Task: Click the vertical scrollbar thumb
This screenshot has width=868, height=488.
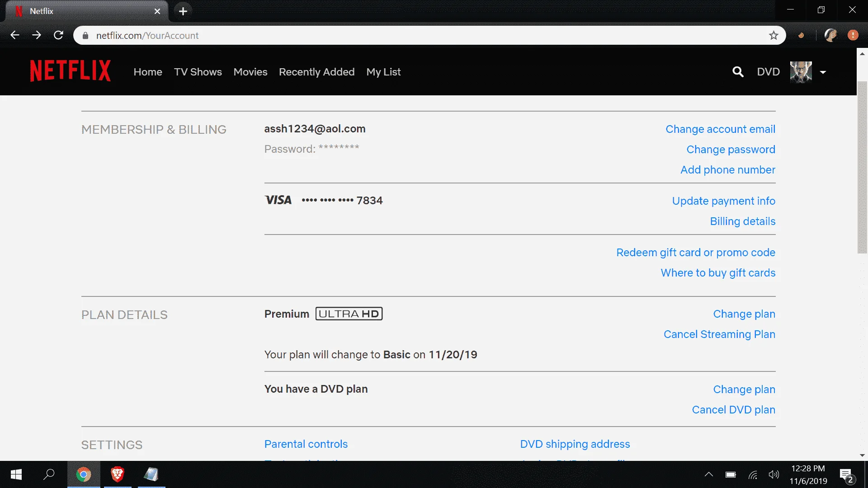Action: pyautogui.click(x=862, y=167)
